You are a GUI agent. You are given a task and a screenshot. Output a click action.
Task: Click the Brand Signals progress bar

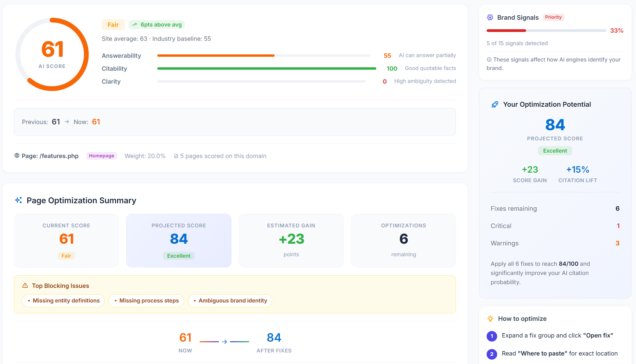point(546,30)
